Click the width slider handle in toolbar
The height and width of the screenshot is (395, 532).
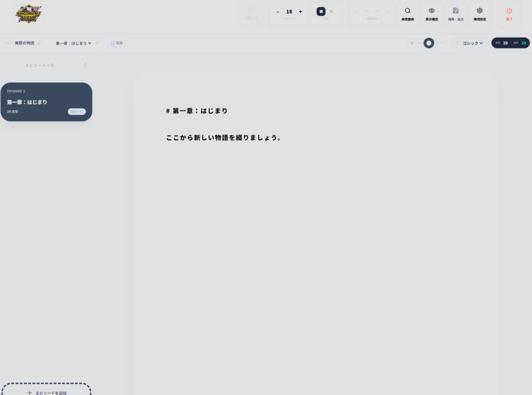(x=429, y=43)
